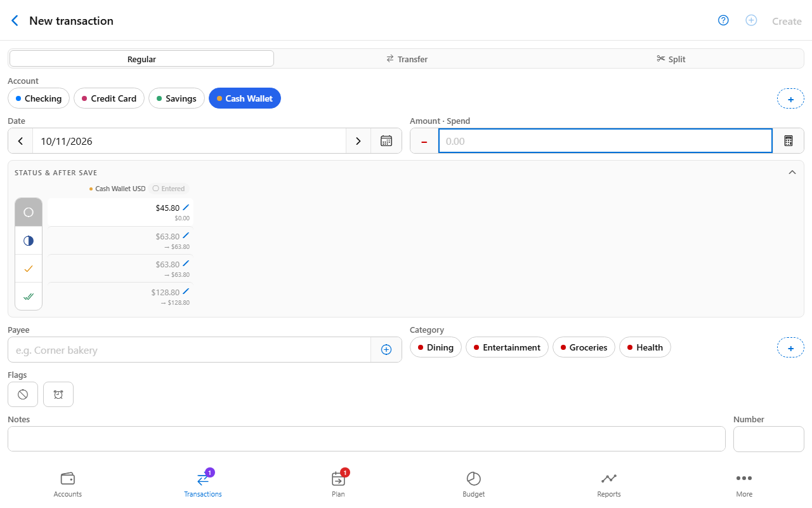Open the More menu in the bottom navigation

[744, 485]
